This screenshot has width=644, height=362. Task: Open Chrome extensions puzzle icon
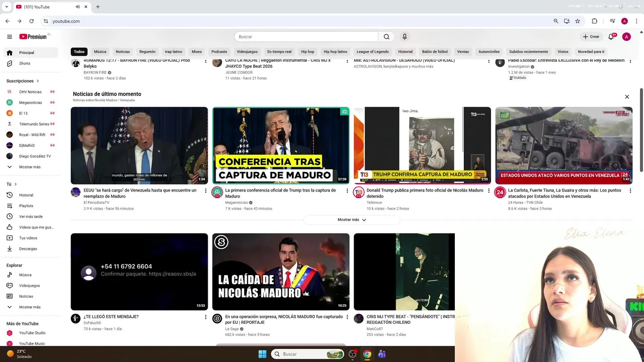click(x=594, y=21)
